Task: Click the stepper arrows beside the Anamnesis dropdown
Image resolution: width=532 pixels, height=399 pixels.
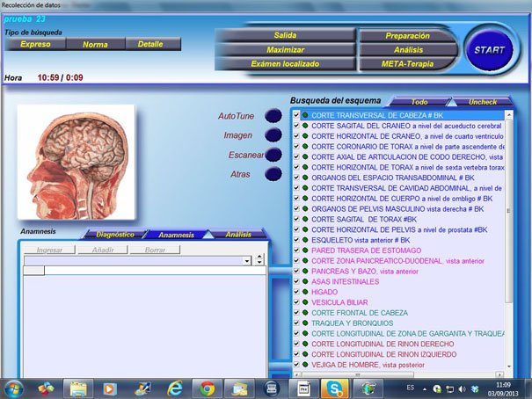Action: pos(259,261)
